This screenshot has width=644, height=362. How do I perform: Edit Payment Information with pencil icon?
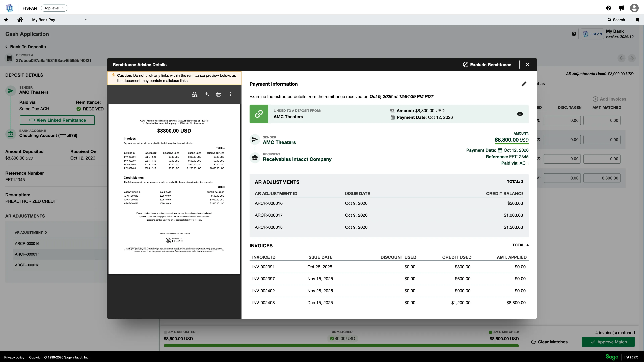[524, 84]
